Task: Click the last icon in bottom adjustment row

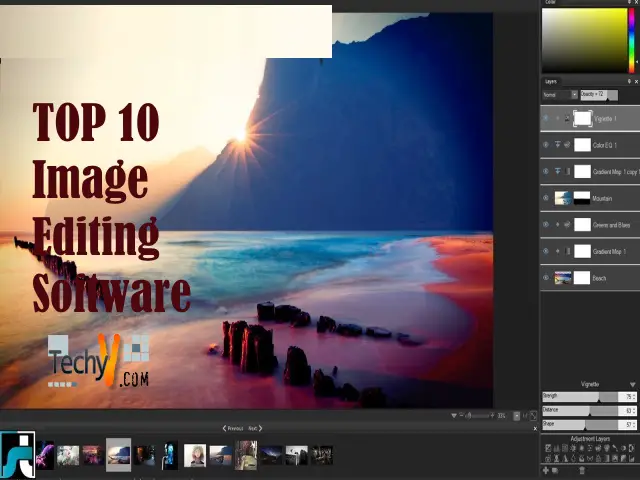Action: [x=631, y=459]
